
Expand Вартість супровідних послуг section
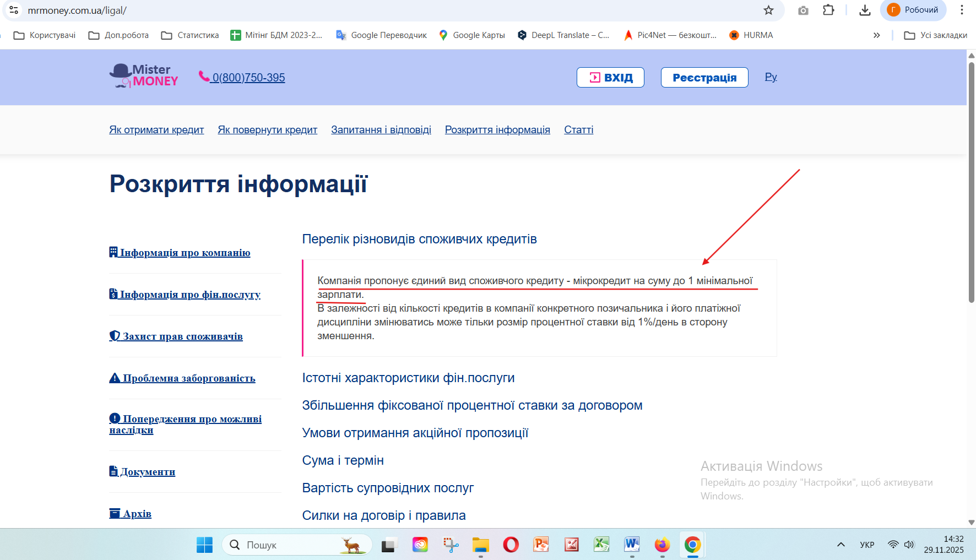pos(388,488)
